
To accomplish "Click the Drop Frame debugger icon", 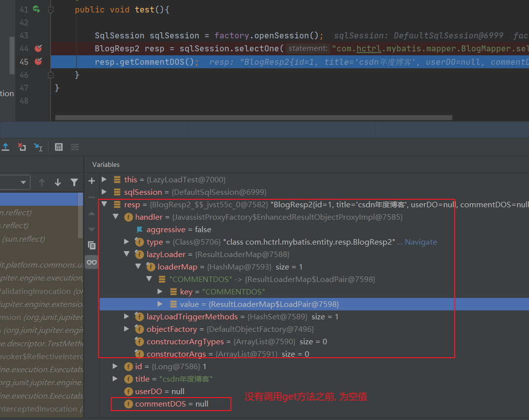I will pos(22,147).
